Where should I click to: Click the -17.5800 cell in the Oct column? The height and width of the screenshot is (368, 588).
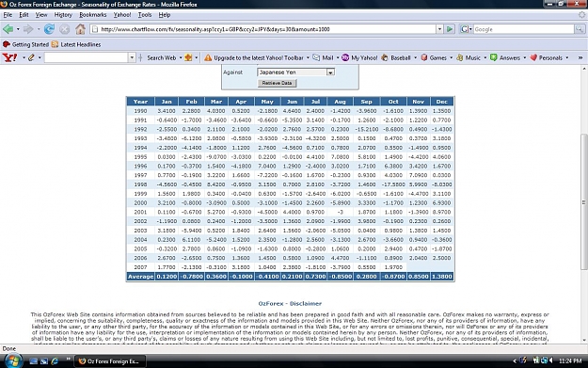point(393,184)
